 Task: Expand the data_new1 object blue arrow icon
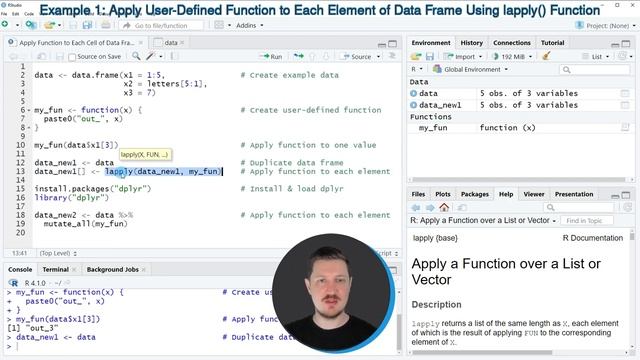[x=413, y=105]
